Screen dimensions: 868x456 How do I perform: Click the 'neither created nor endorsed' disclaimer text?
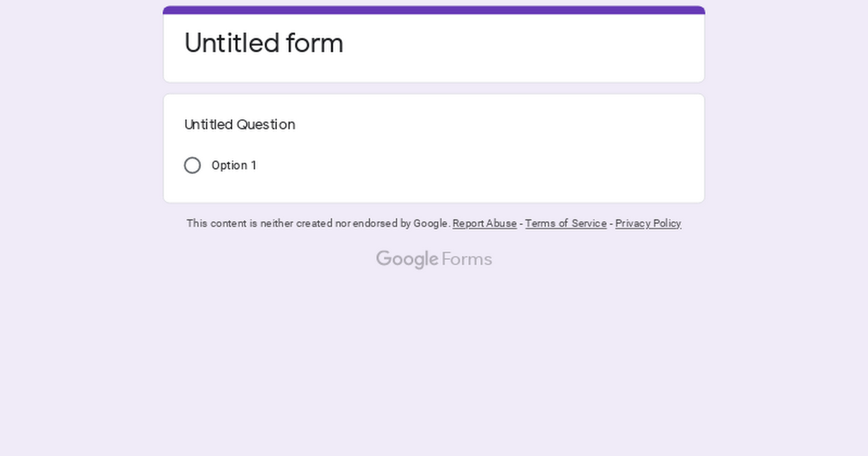(318, 224)
